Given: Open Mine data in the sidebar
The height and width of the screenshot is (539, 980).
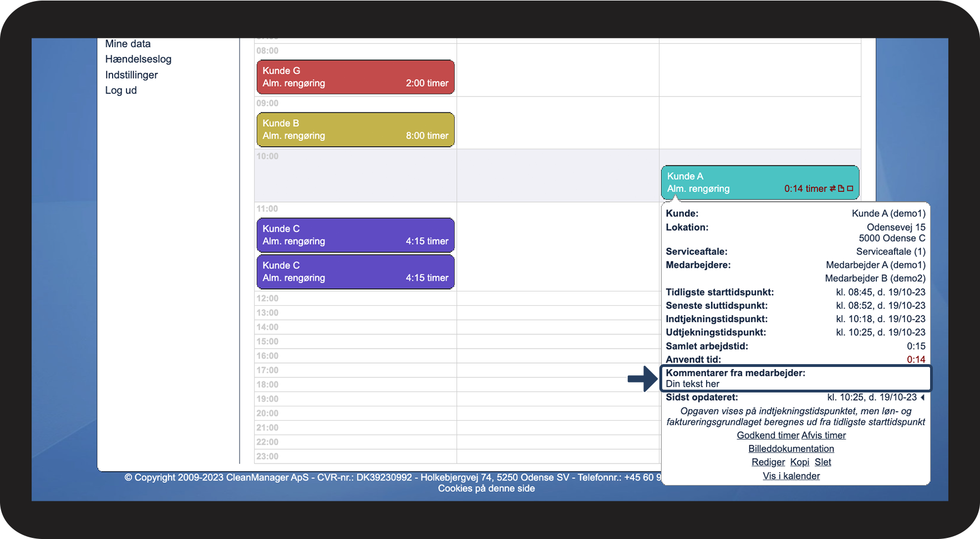Looking at the screenshot, I should (128, 44).
